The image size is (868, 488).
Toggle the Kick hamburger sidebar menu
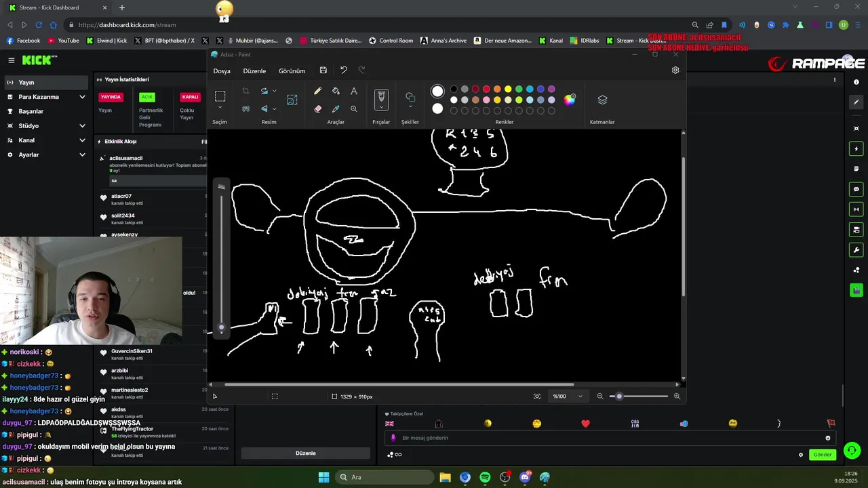[11, 60]
